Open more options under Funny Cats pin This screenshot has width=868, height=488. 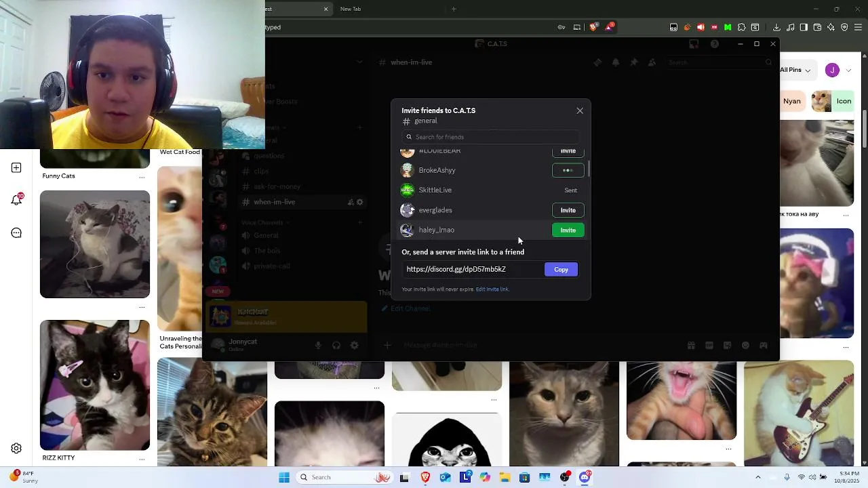tap(142, 177)
